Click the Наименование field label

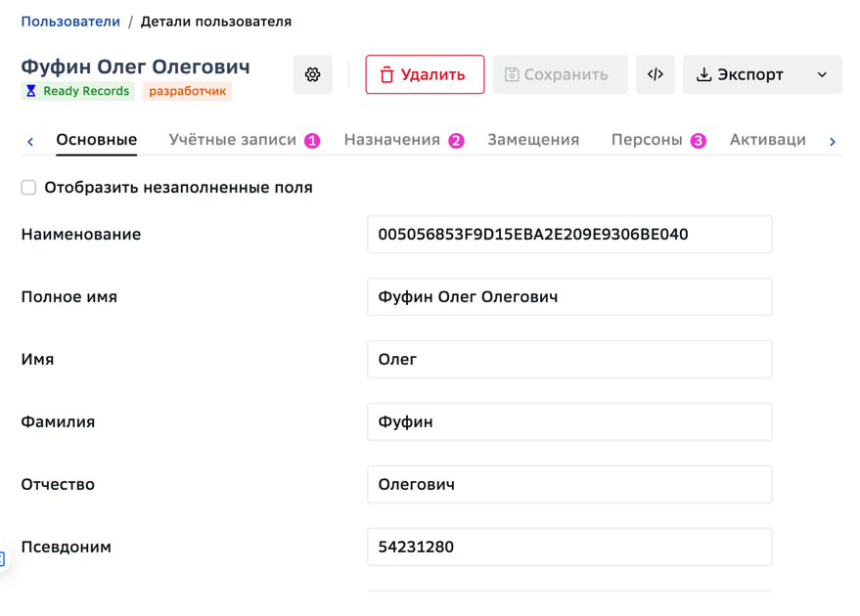click(81, 235)
